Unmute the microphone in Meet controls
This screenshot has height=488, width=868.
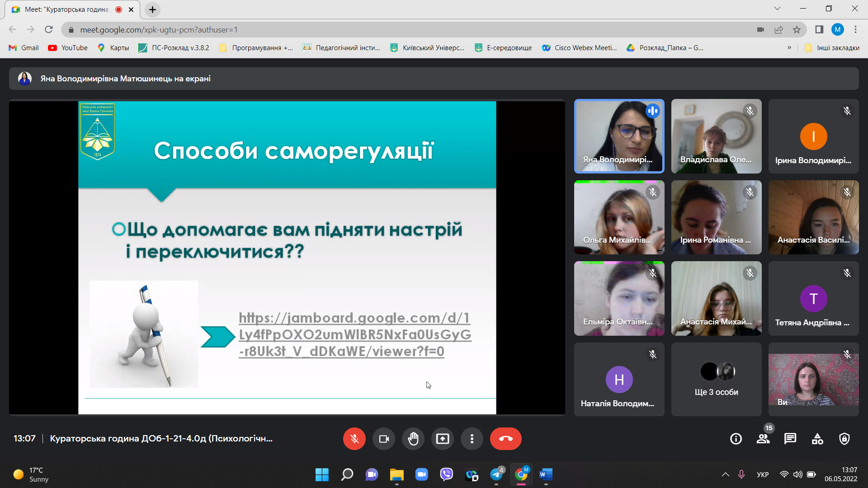354,439
